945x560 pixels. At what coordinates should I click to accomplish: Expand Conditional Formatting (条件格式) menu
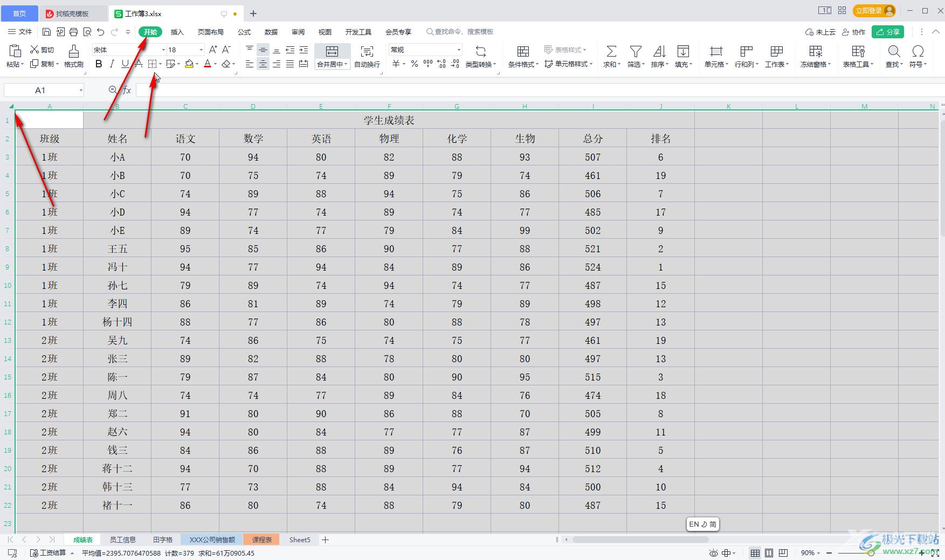[x=523, y=64]
